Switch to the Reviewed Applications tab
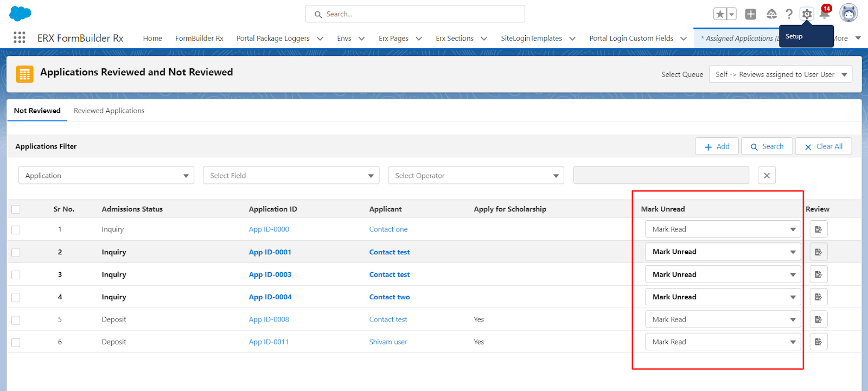Image resolution: width=868 pixels, height=391 pixels. [109, 111]
